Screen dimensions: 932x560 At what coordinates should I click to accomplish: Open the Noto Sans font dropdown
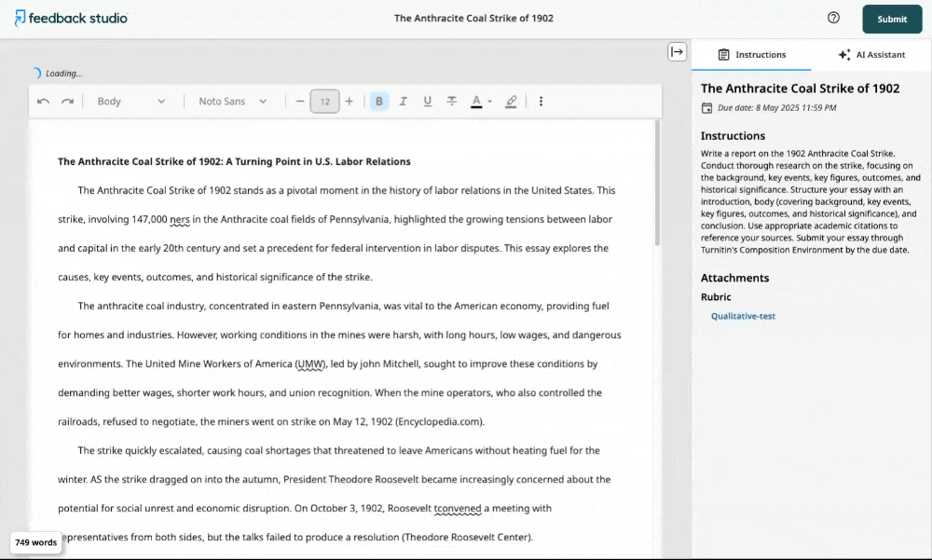[x=233, y=102]
